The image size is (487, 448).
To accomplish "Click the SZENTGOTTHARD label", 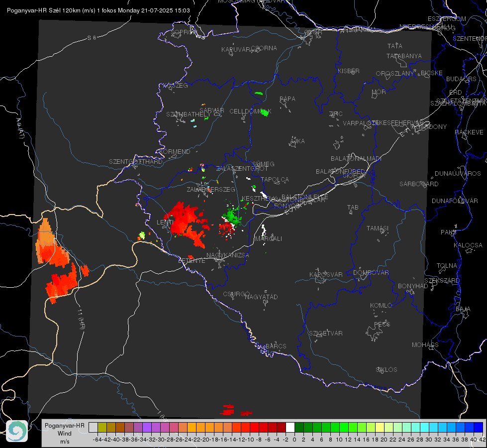I will click(x=136, y=162).
